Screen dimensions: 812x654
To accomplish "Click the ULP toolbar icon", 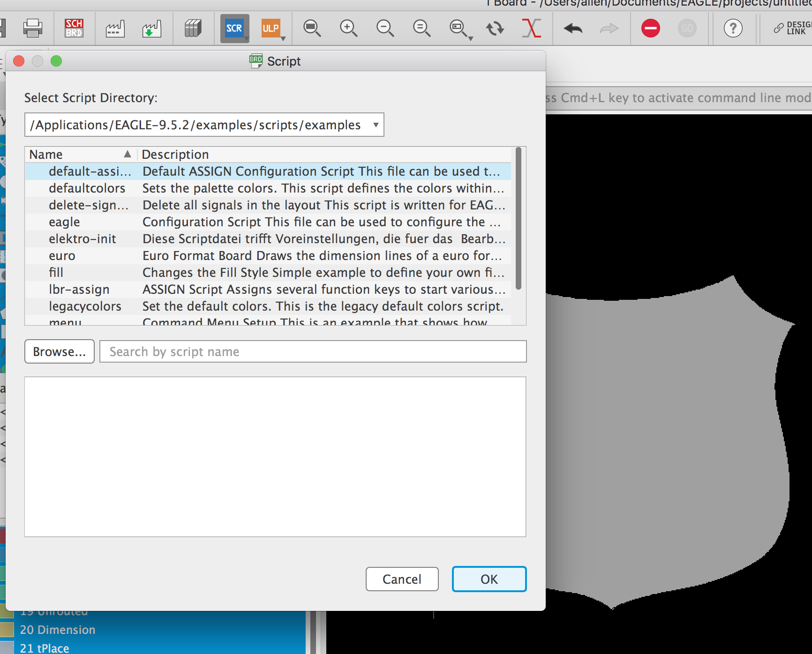I will click(271, 28).
